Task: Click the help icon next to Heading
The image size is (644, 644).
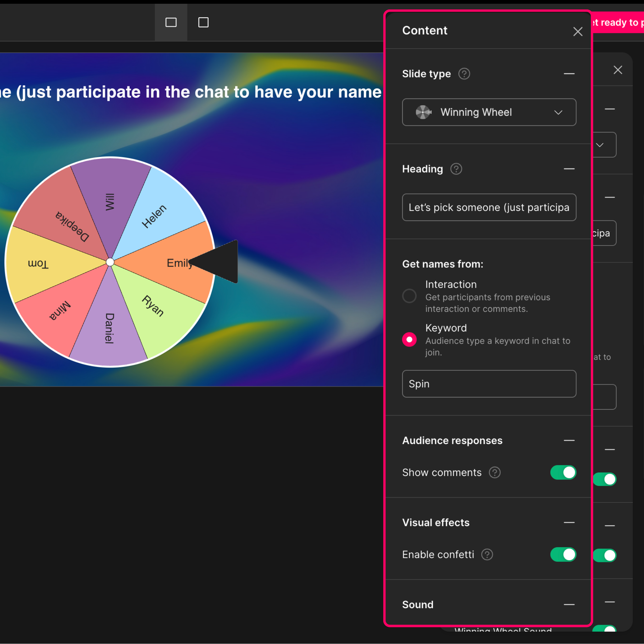Action: point(456,169)
